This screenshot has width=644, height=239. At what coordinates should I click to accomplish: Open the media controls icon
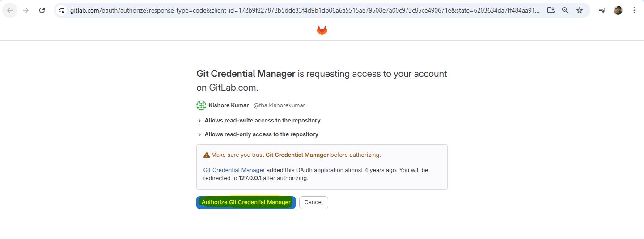[602, 10]
